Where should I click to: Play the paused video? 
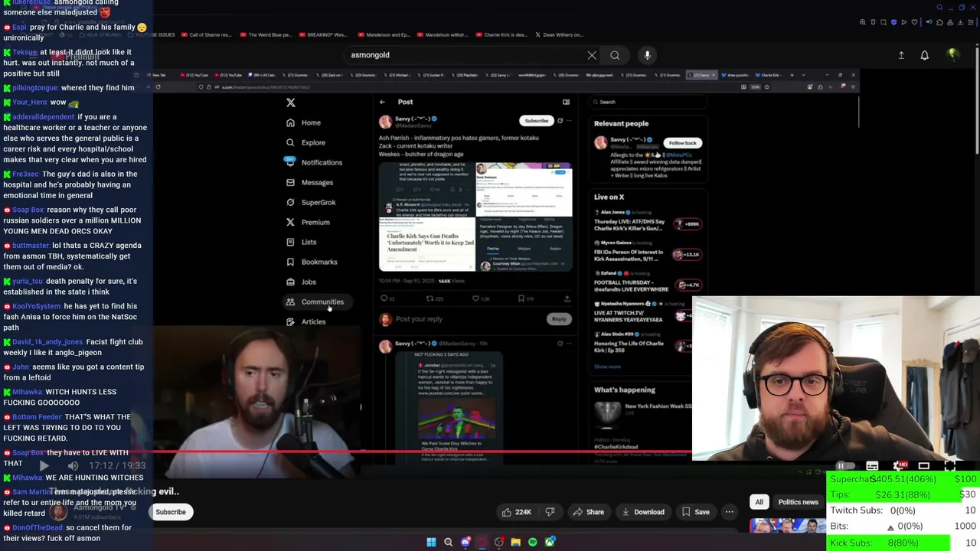[44, 465]
